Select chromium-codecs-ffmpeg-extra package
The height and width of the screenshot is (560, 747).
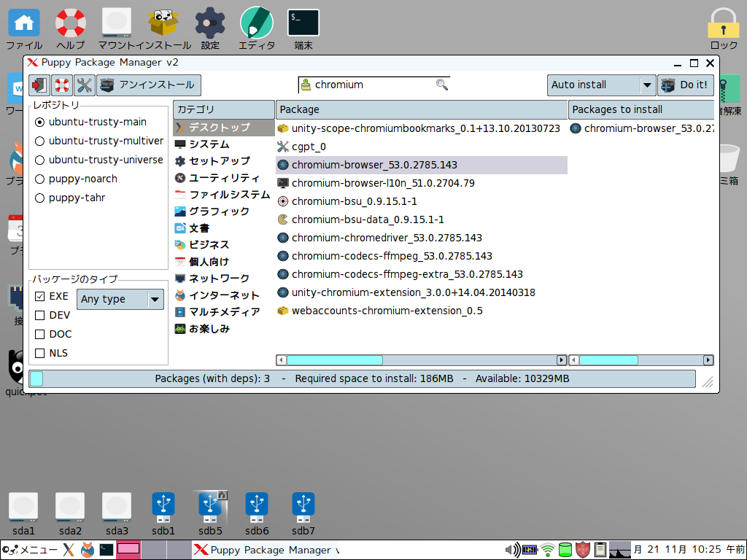[x=422, y=274]
